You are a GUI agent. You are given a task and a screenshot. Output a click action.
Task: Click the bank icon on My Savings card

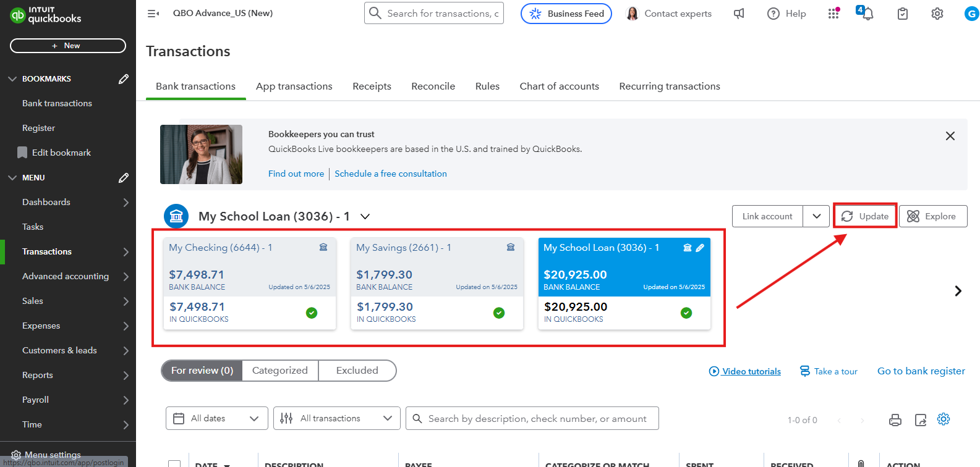click(511, 247)
